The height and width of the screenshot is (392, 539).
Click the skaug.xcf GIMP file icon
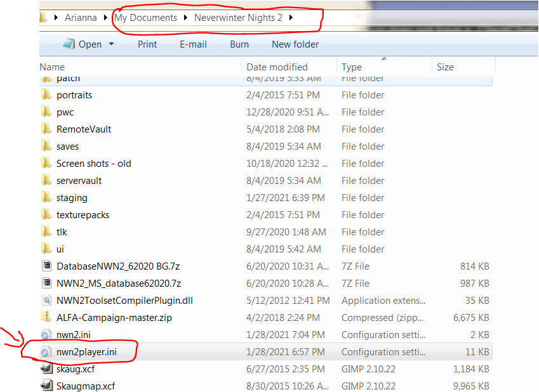pos(46,369)
